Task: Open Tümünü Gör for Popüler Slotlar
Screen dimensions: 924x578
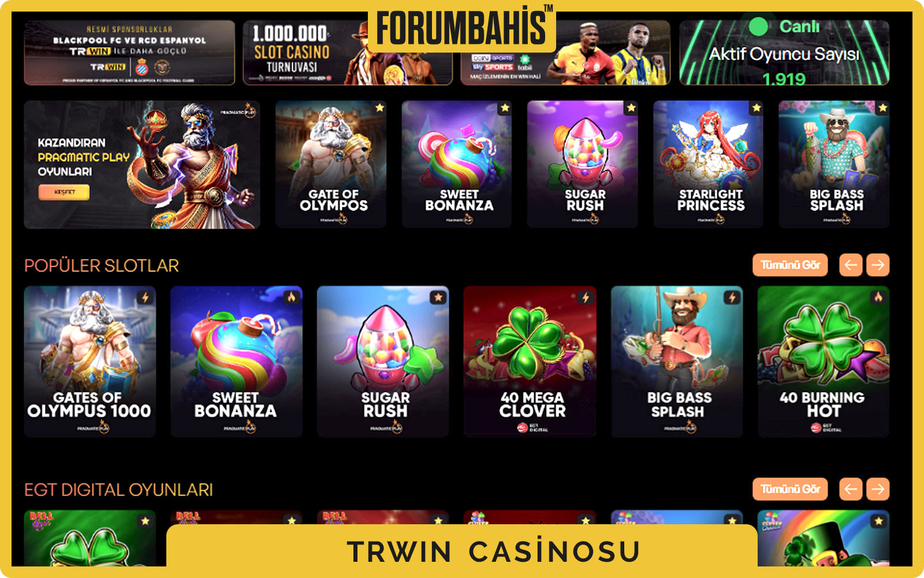Action: click(x=790, y=265)
